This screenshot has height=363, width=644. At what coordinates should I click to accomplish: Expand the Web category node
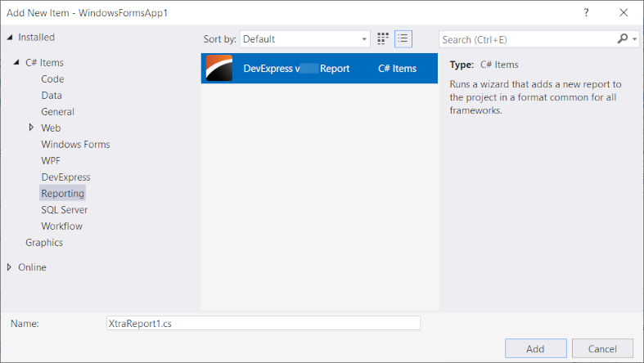click(x=31, y=128)
